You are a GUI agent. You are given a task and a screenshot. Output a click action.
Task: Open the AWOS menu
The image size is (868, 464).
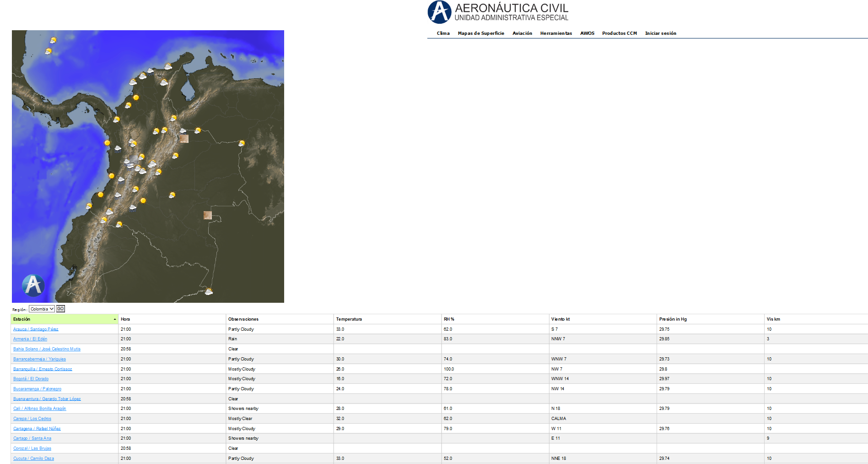tap(587, 33)
